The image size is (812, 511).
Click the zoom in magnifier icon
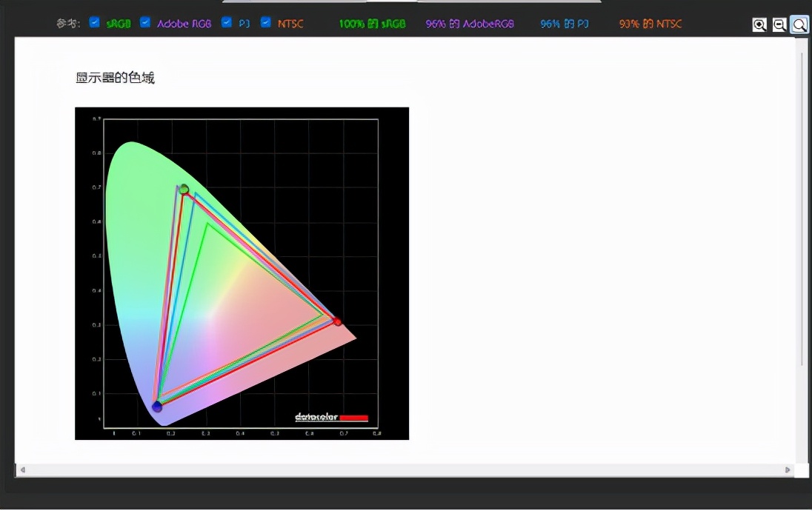pyautogui.click(x=759, y=25)
